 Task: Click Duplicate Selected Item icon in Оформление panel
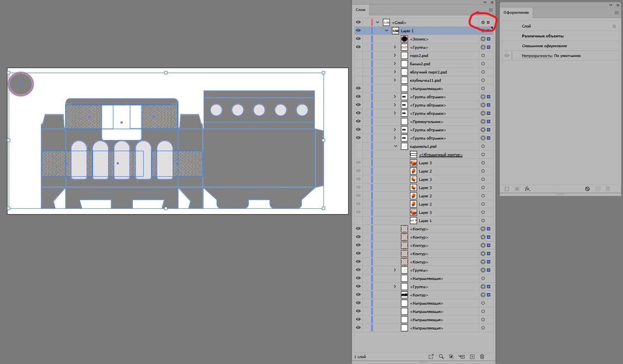click(598, 189)
